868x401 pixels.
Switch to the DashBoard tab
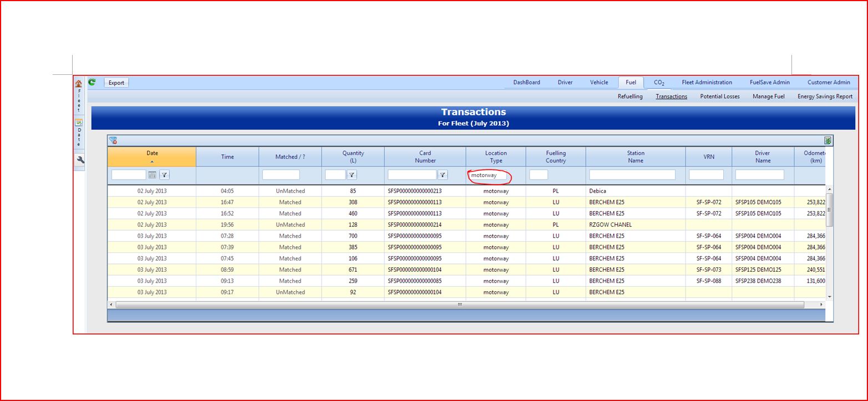point(526,82)
